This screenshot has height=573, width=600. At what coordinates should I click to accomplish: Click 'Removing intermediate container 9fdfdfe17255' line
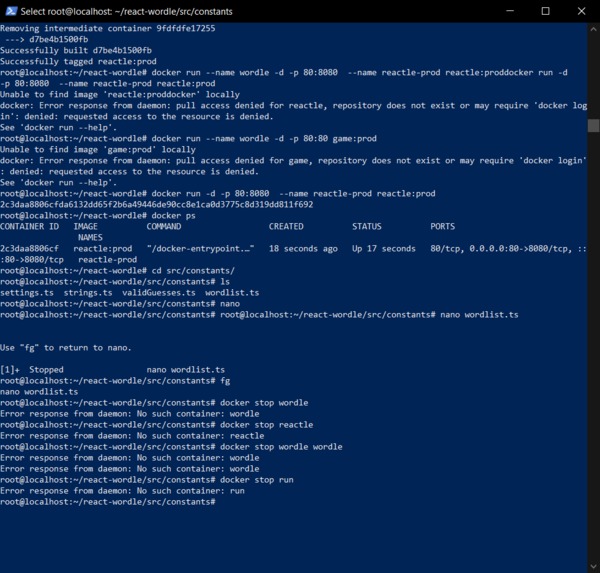coord(108,28)
